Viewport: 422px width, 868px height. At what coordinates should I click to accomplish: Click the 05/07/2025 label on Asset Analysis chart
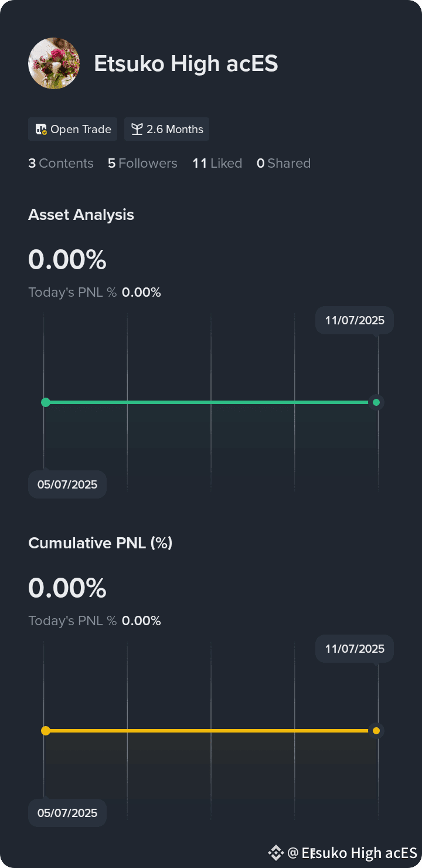coord(67,484)
